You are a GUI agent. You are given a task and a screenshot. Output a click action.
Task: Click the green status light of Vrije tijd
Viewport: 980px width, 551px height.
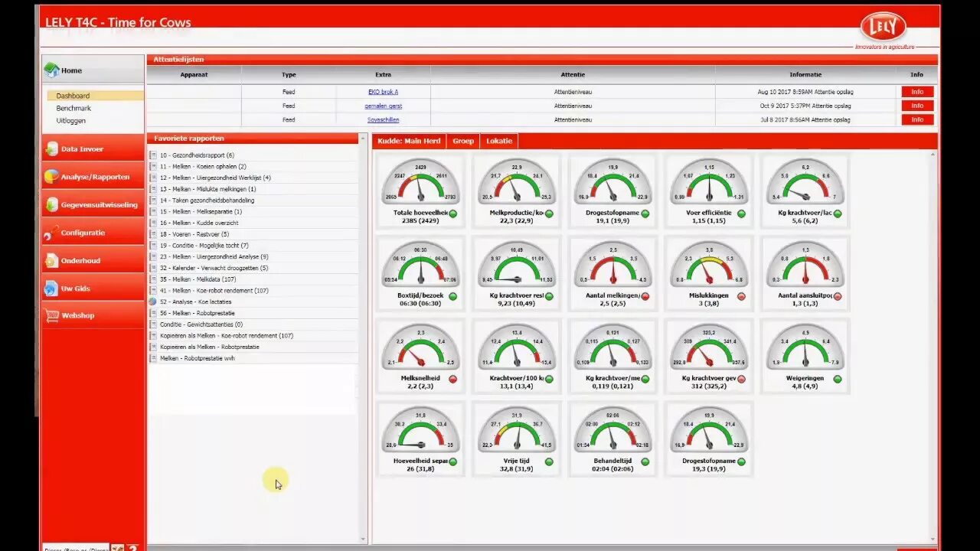[x=550, y=461]
